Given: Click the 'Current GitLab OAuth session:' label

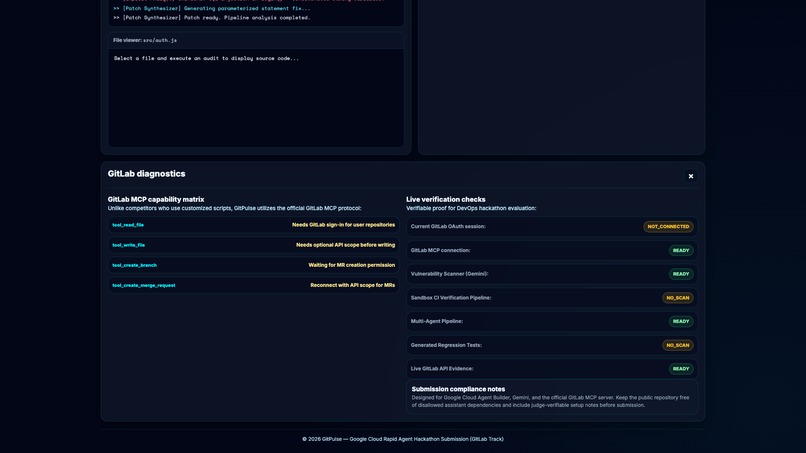Looking at the screenshot, I should [x=448, y=226].
